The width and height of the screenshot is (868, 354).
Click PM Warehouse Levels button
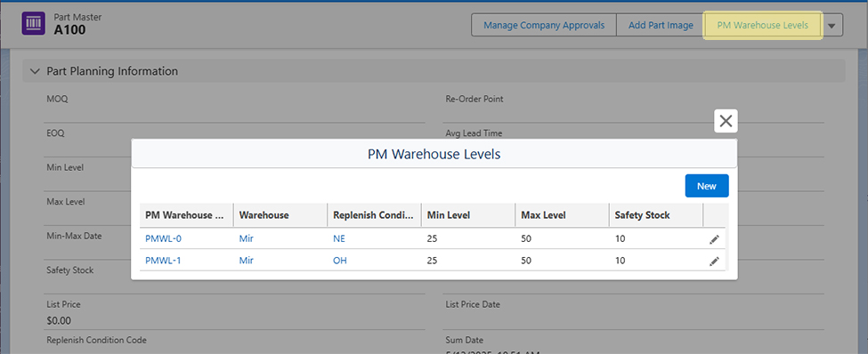pos(762,26)
